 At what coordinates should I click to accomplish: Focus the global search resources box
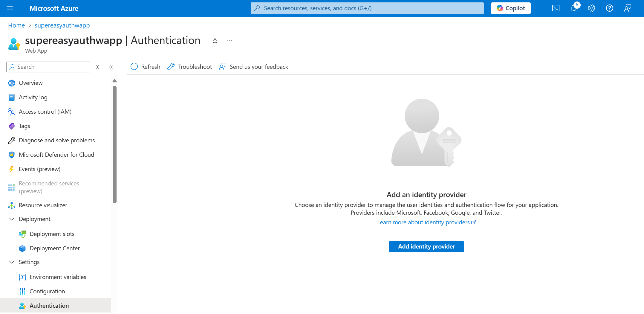pyautogui.click(x=367, y=8)
